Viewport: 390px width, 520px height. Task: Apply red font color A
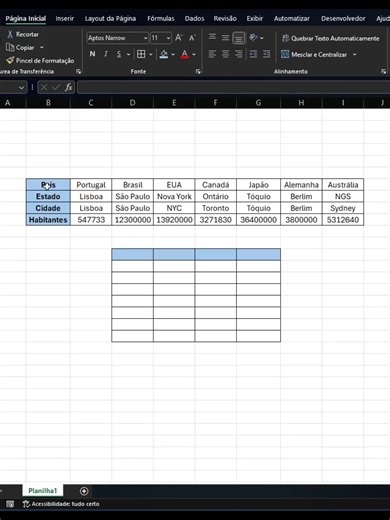(184, 54)
